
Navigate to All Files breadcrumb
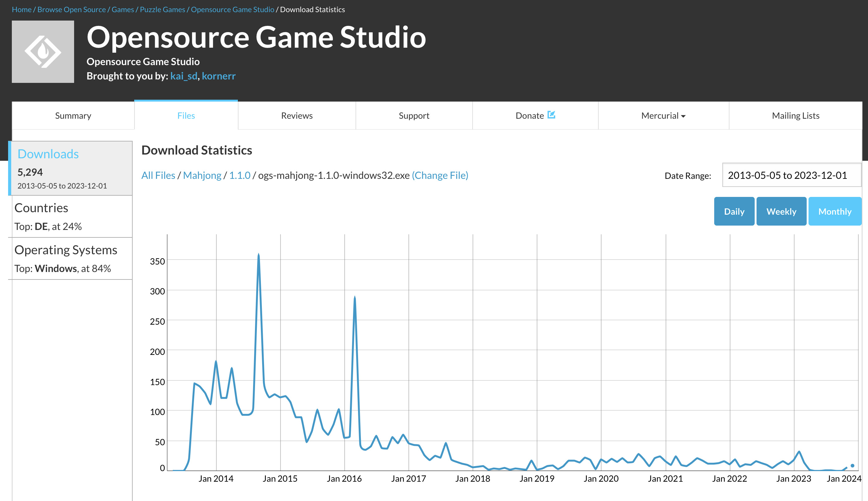(x=158, y=175)
